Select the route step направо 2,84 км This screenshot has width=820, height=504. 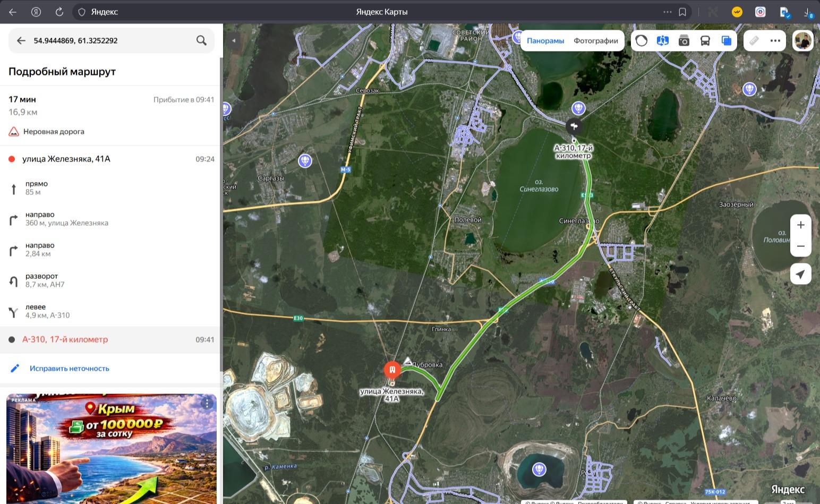click(110, 250)
